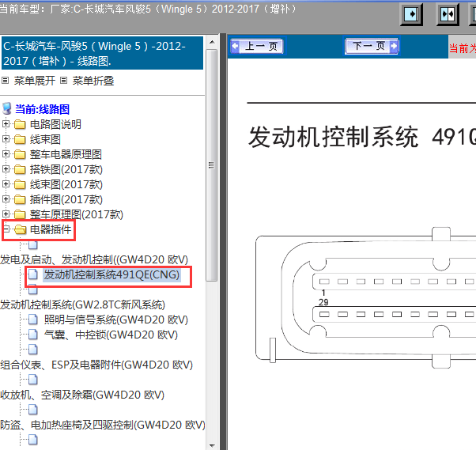
Task: Select 插件图(2017款) tree label
Action: (x=66, y=199)
